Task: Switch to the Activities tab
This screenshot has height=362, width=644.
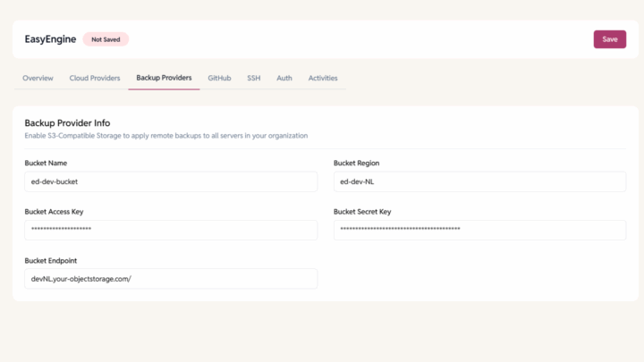Action: tap(323, 78)
